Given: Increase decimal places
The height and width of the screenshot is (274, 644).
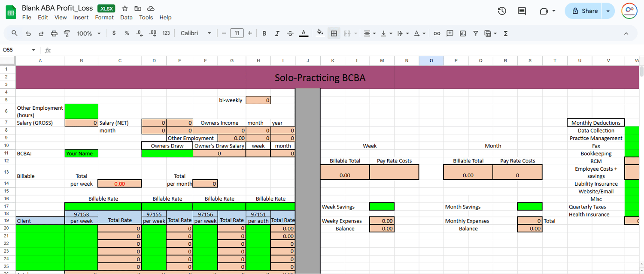Looking at the screenshot, I should pos(153,33).
